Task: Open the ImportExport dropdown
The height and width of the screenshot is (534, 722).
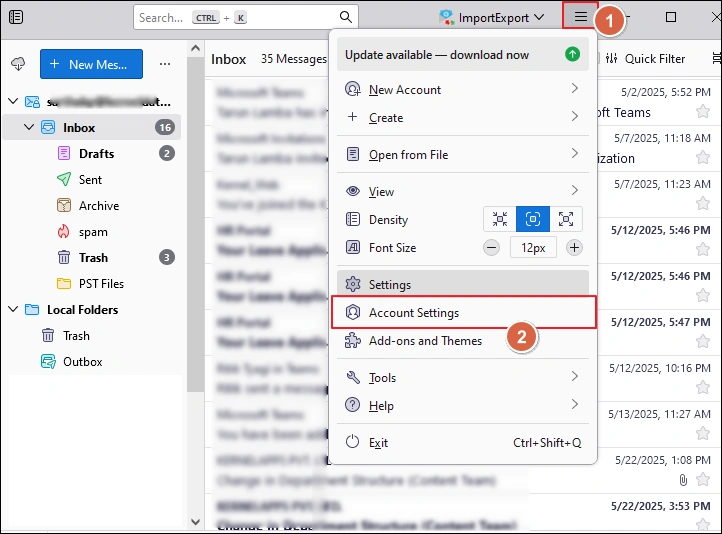Action: click(x=492, y=17)
